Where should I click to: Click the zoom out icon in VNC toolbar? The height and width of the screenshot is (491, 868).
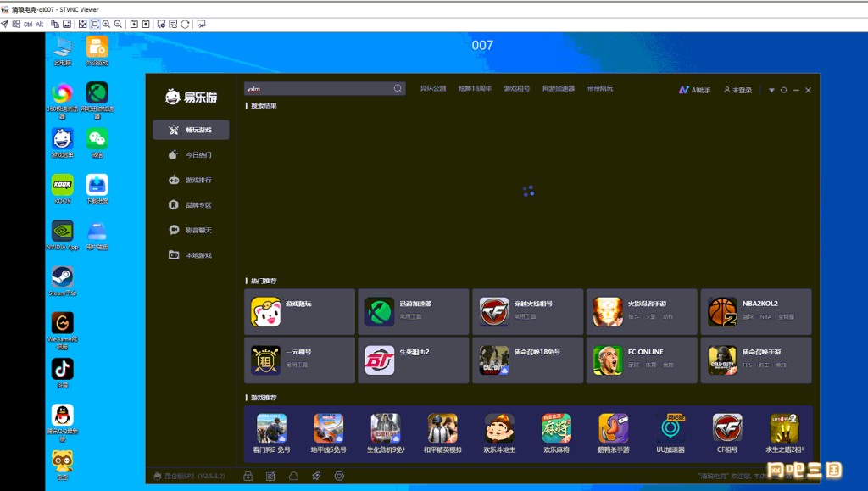[118, 25]
